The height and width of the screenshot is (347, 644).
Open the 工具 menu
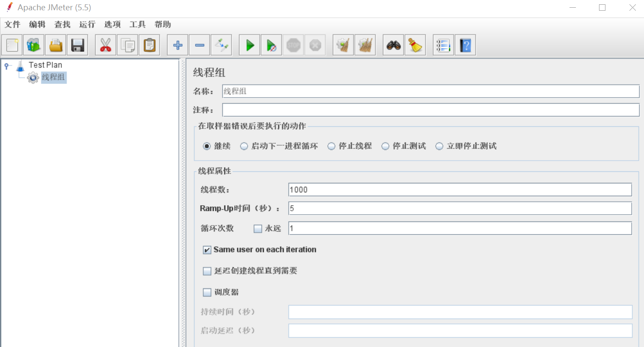[x=137, y=24]
